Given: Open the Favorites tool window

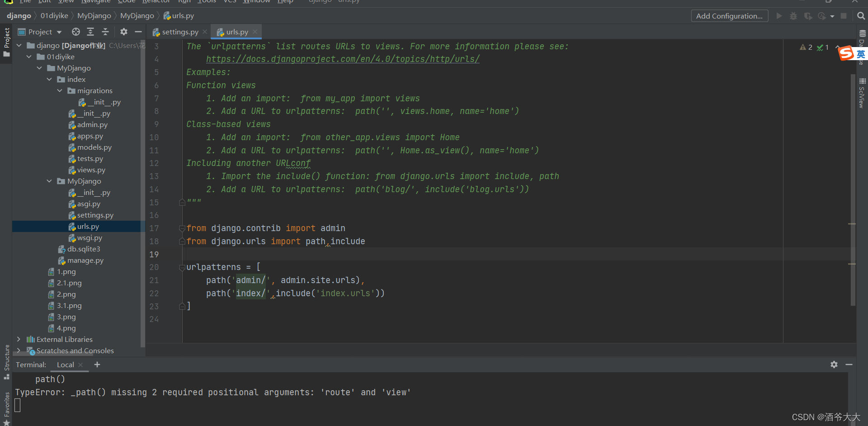Looking at the screenshot, I should [6, 409].
